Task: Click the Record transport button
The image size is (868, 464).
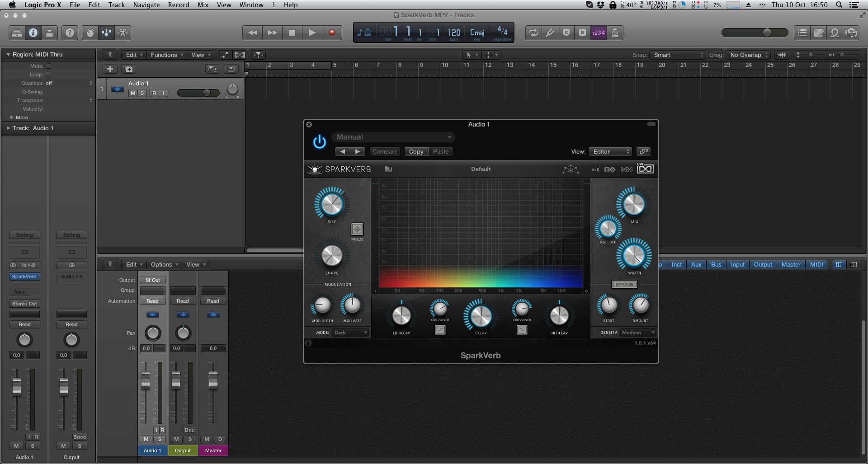Action: click(332, 33)
